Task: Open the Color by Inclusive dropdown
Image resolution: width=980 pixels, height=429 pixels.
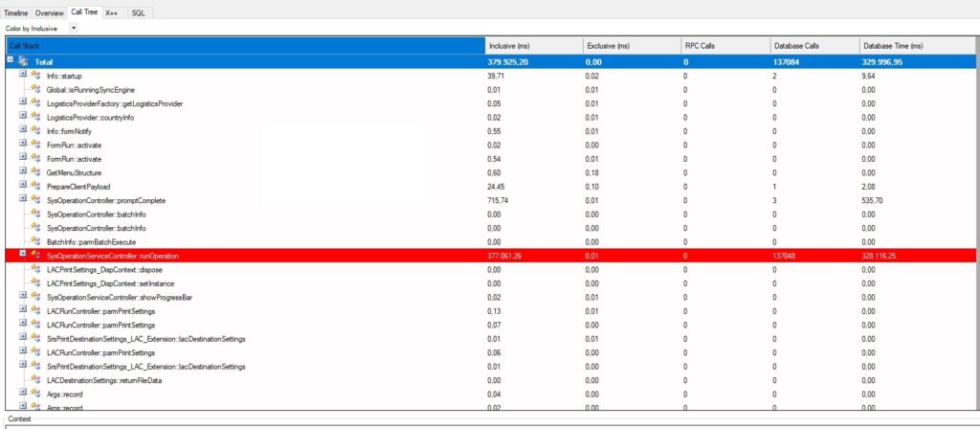Action: tap(74, 28)
